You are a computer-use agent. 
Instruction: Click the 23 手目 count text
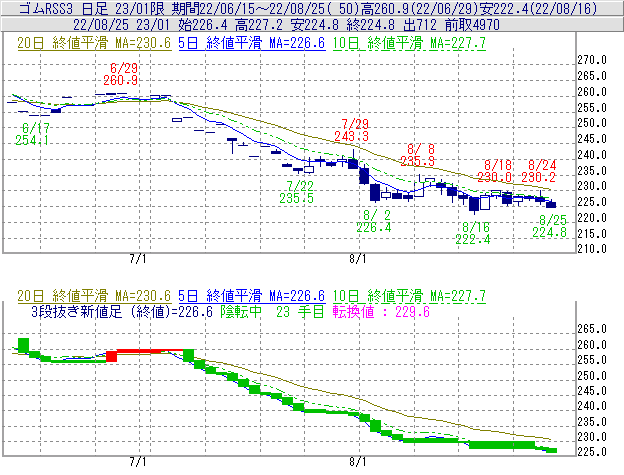coord(300,311)
